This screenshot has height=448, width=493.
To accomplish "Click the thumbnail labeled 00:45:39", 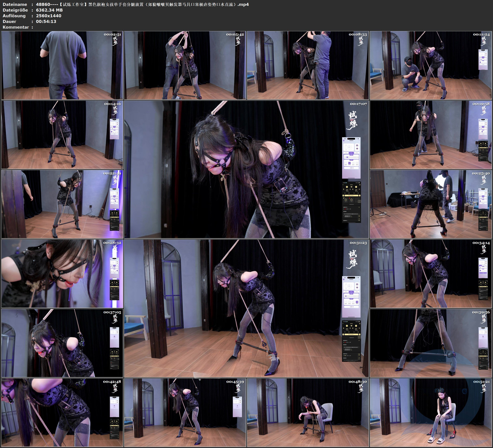I will (185, 412).
